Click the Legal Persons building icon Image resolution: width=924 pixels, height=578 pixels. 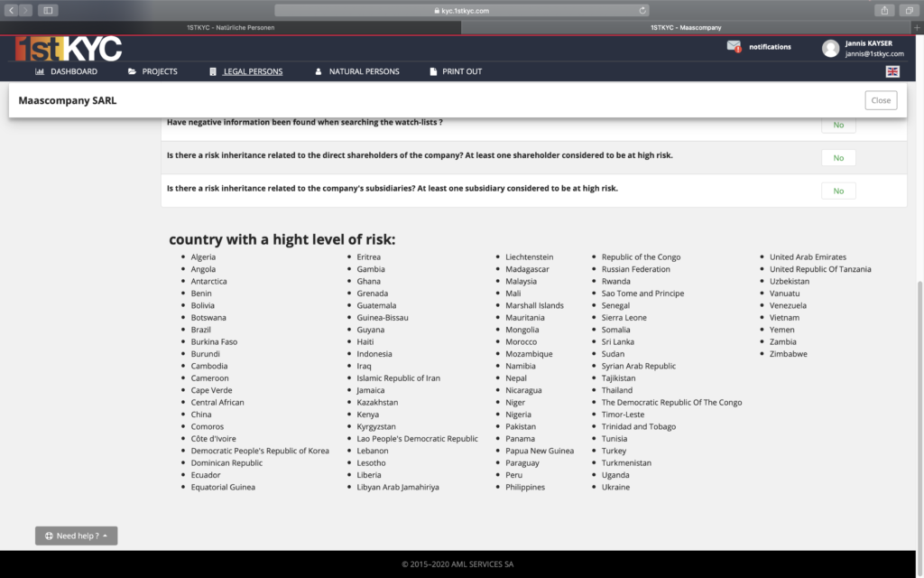point(213,71)
